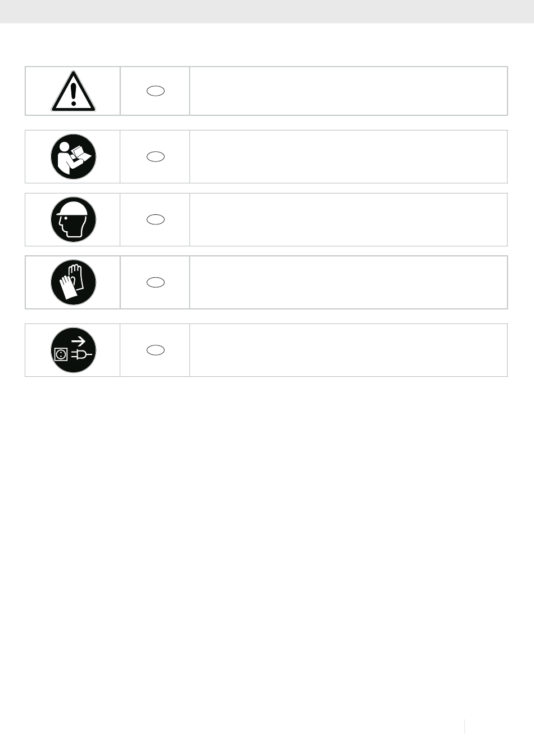The image size is (534, 756).
Task: Click the vertical separator line in page footer
Action: [x=465, y=726]
